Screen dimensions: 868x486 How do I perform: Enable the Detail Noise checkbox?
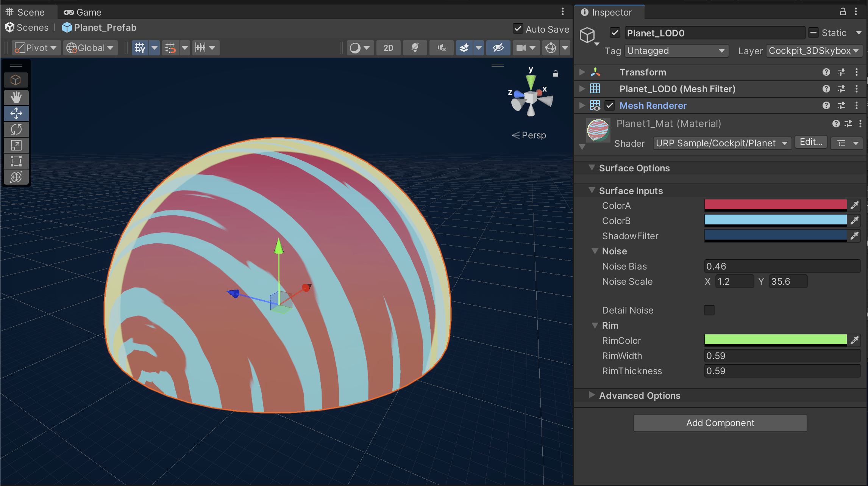[x=709, y=310]
